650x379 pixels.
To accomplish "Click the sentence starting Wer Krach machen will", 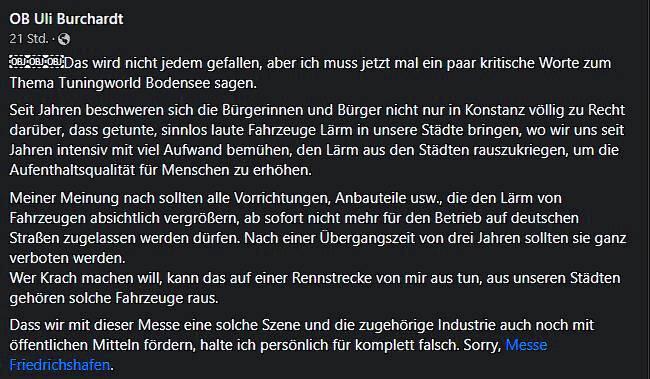I will point(315,288).
